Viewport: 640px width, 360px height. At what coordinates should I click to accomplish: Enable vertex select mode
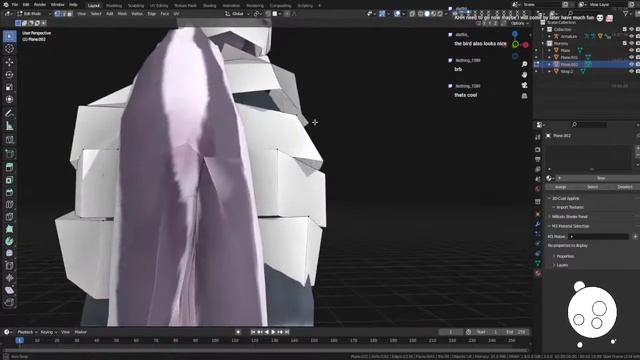pos(58,13)
